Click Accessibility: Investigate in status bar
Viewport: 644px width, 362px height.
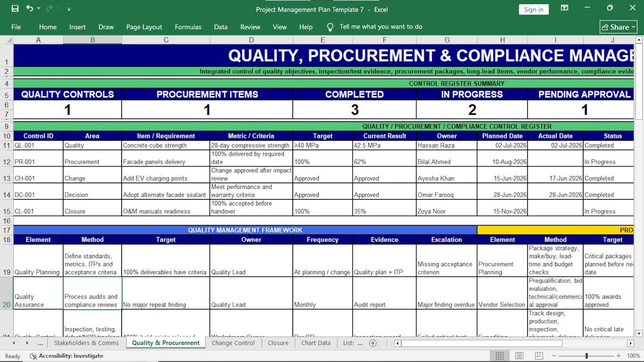(67, 356)
